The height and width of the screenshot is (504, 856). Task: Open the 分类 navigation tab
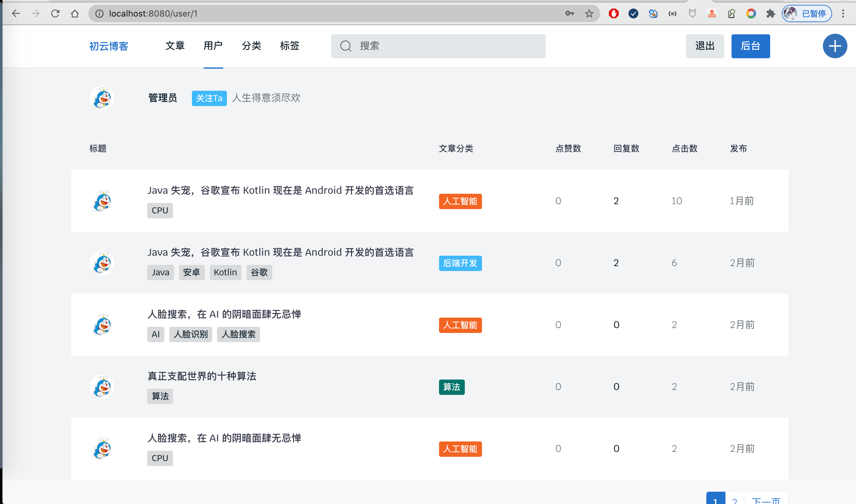coord(251,46)
